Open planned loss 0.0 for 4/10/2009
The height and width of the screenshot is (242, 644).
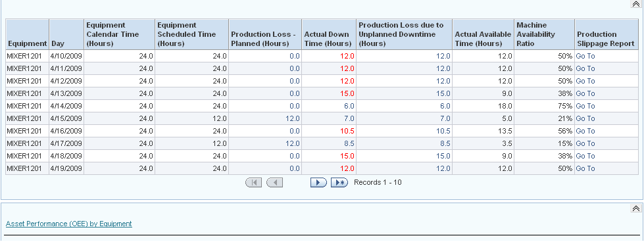point(295,57)
